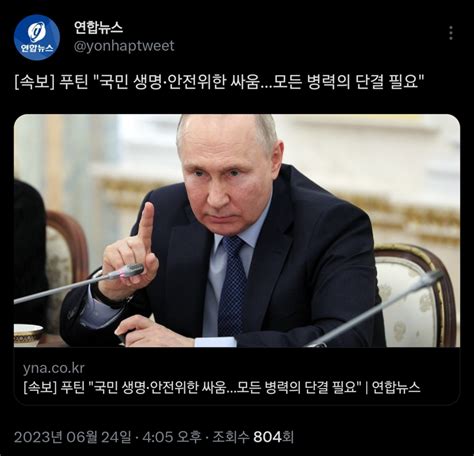The image size is (474, 456).
Task: Open the Putin article preview photo
Action: [237, 231]
